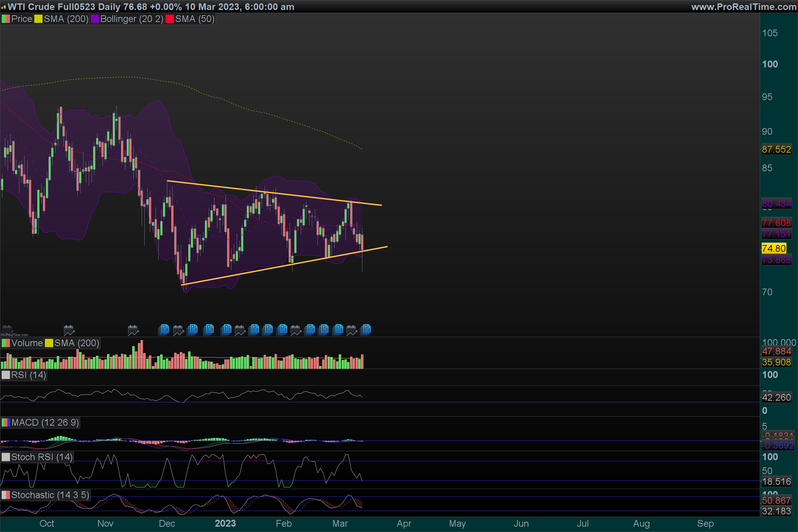
Task: Click the purple Bollinger legend color square
Action: [x=95, y=19]
